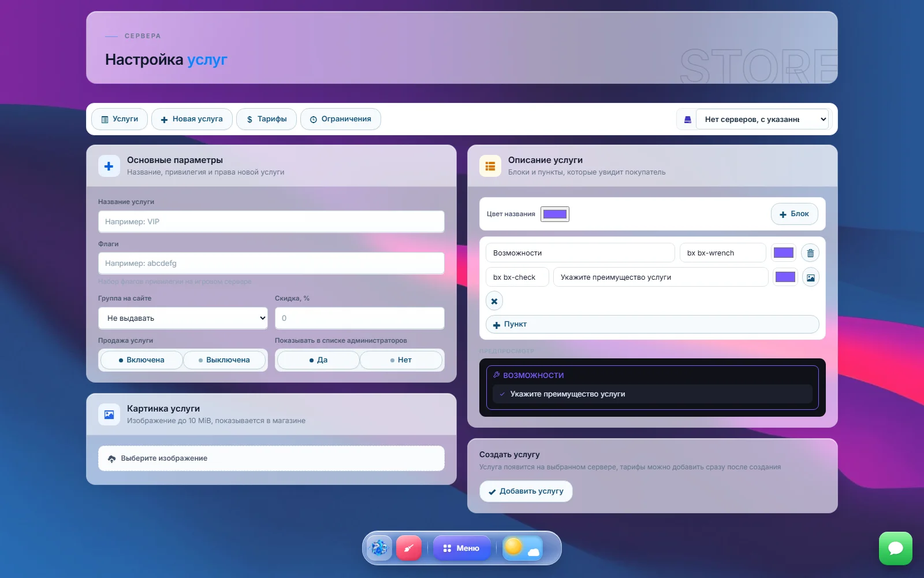Choose Нет for showing in admin list
This screenshot has width=924, height=578.
(x=401, y=360)
